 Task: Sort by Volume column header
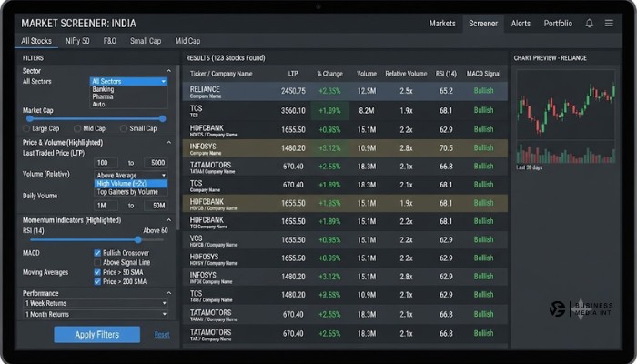coord(367,74)
